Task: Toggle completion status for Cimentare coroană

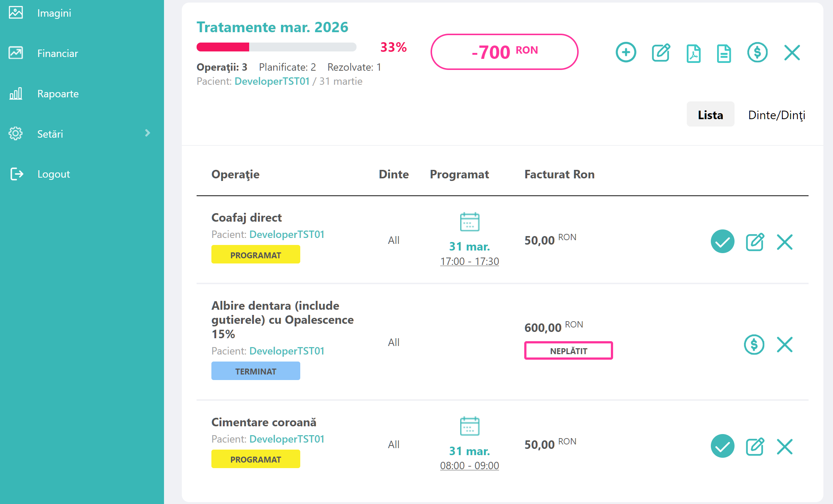Action: (x=722, y=446)
